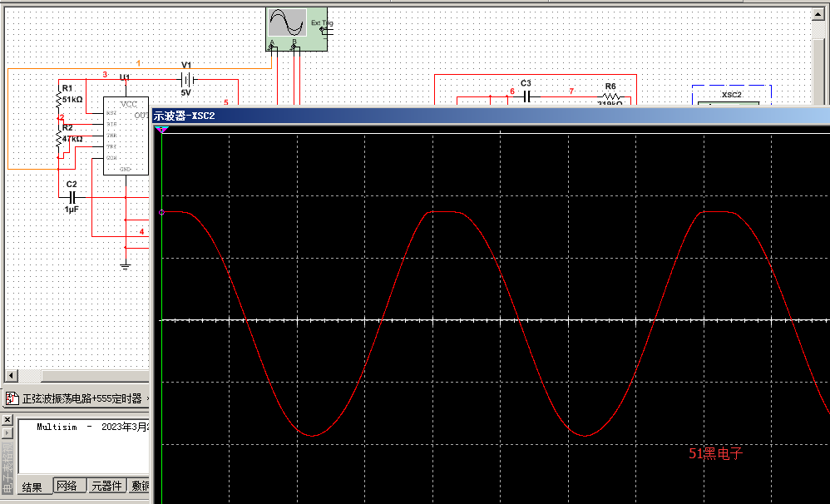Click channel A terminal of the oscilloscope
830x504 pixels.
click(x=273, y=46)
